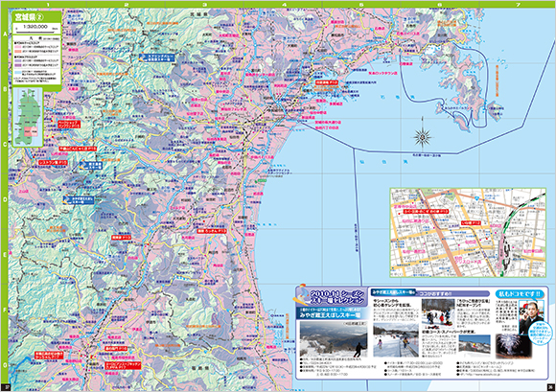Click the man on phone photo

(x=531, y=317)
